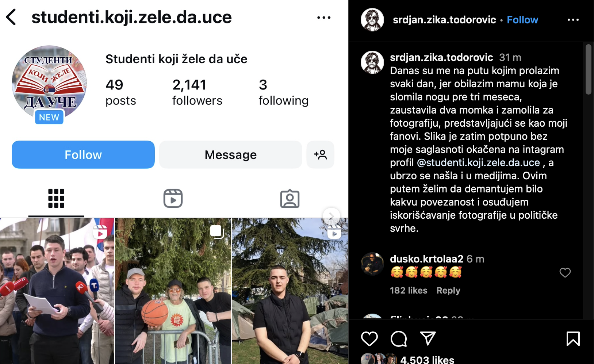Viewport: 594px width, 364px height.
Task: Open comment bubble icon under post
Action: 399,338
